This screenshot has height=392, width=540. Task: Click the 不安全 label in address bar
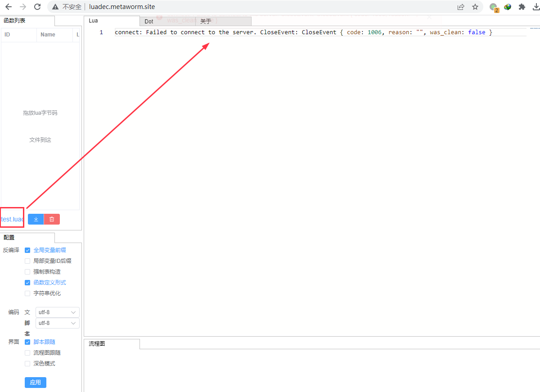coord(72,7)
